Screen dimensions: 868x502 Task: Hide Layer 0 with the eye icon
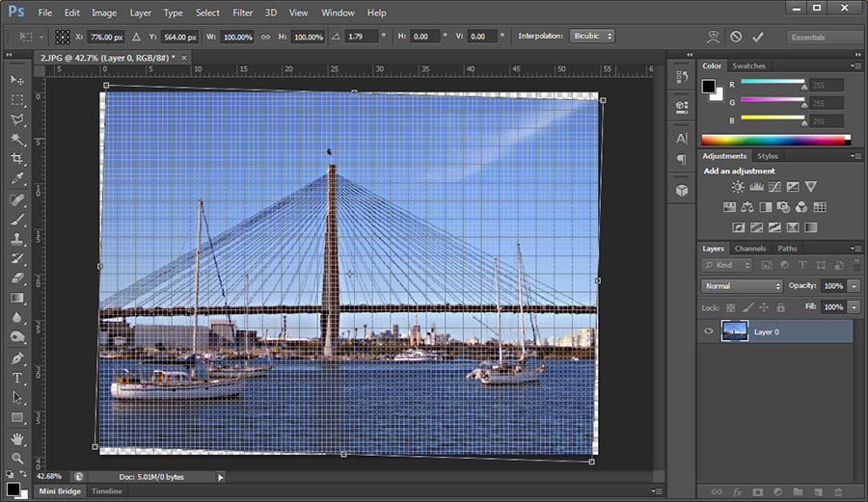pyautogui.click(x=709, y=331)
